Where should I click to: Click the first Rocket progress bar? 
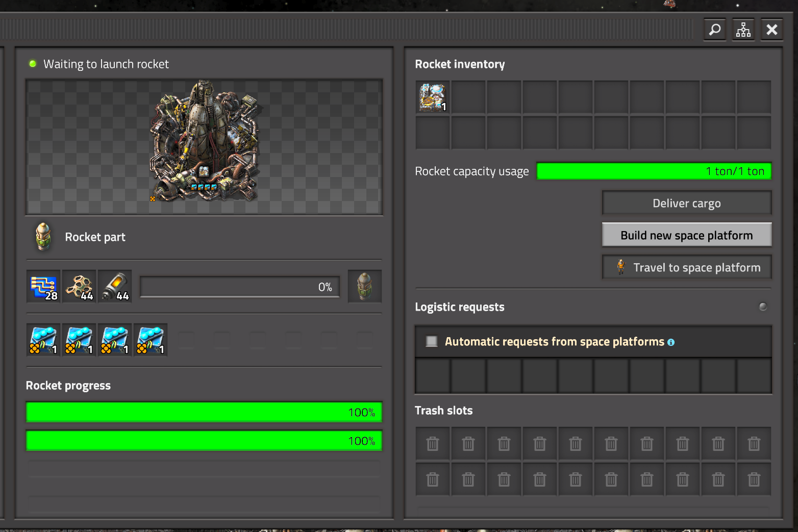[204, 412]
